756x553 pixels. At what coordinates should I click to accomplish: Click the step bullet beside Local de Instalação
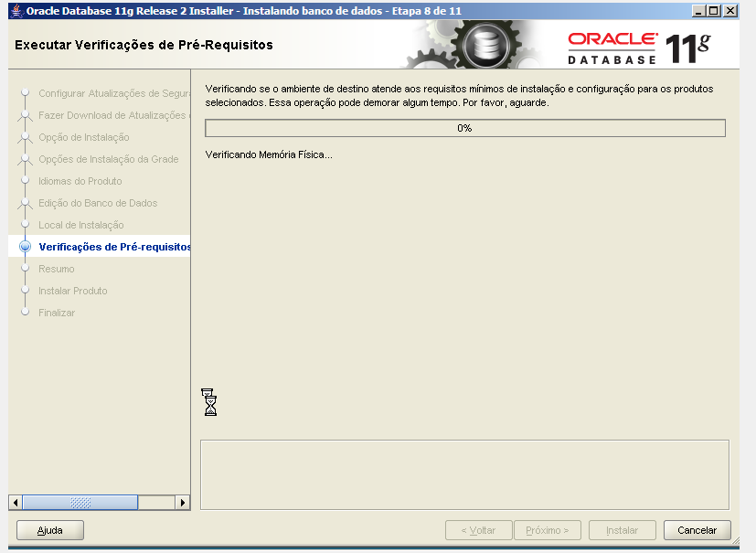[x=25, y=225]
